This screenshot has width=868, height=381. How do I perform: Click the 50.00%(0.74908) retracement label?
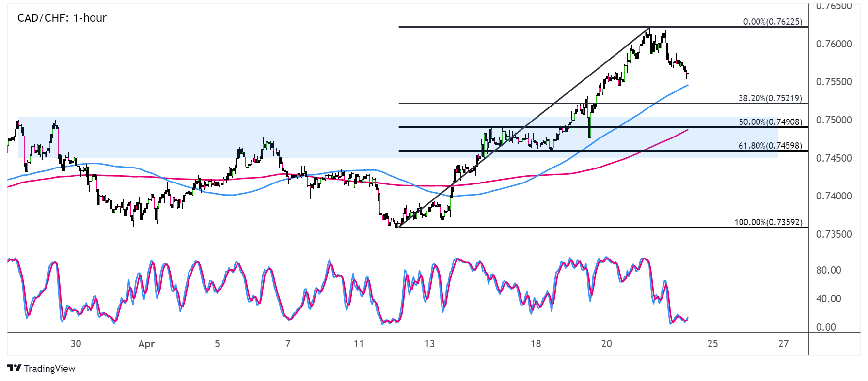tap(770, 122)
